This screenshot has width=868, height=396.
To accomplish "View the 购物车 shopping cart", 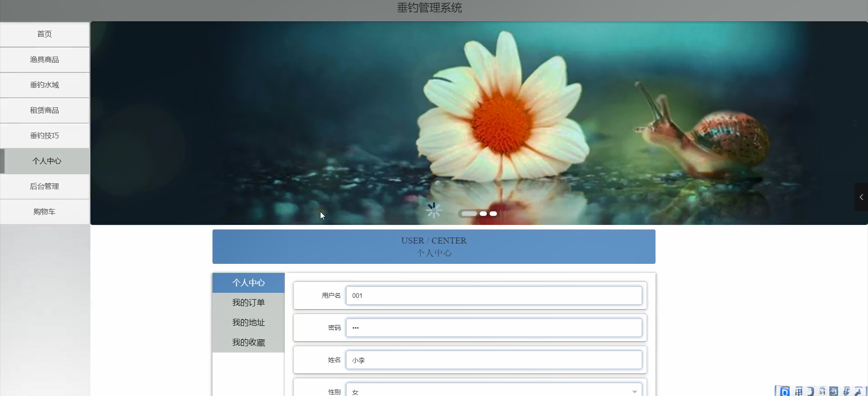I will click(x=44, y=212).
